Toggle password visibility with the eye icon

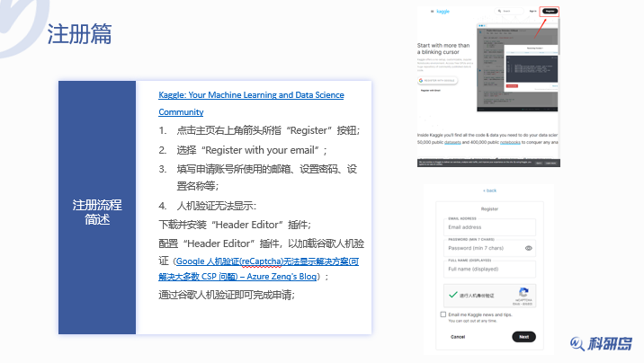pyautogui.click(x=529, y=248)
